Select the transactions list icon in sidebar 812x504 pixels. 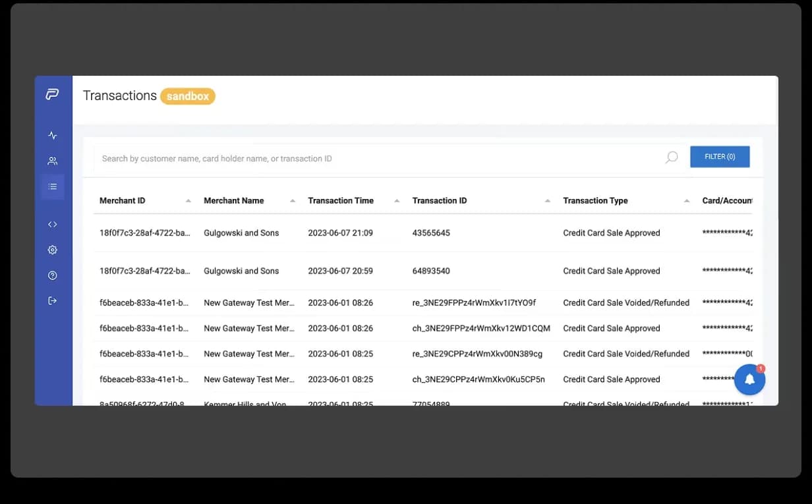coord(53,186)
